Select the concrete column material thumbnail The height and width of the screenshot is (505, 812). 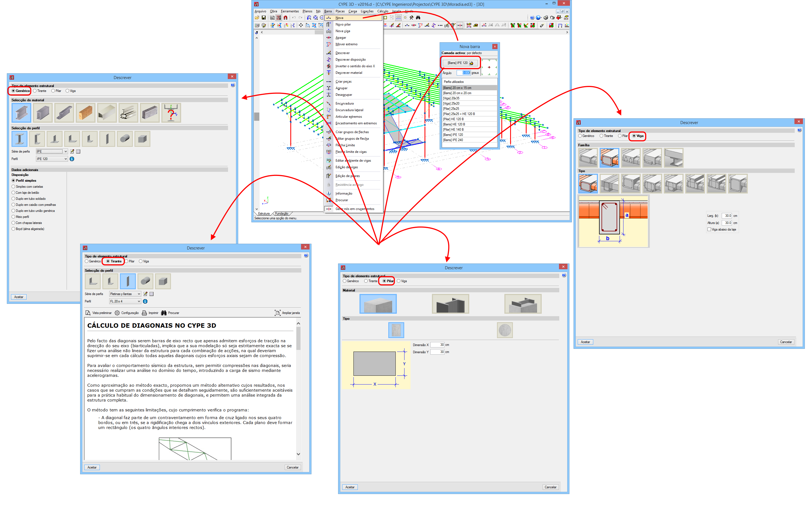click(x=378, y=304)
